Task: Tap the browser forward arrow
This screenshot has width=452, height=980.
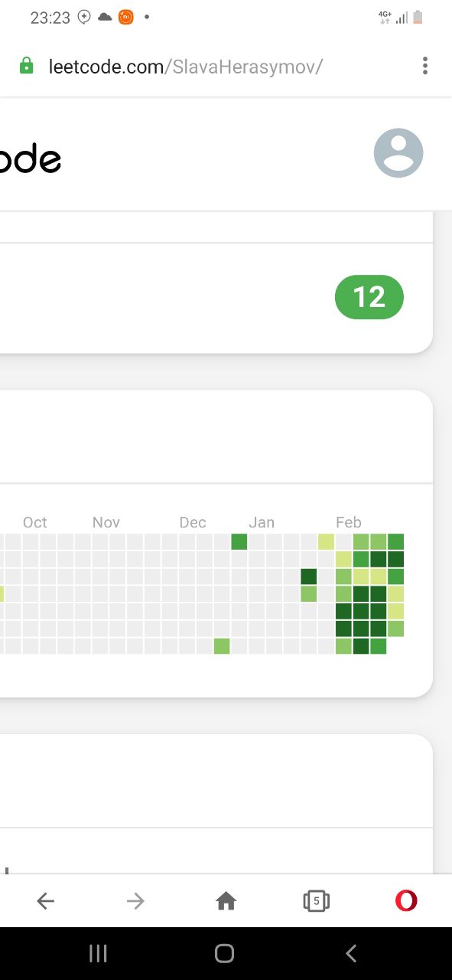Action: click(135, 902)
